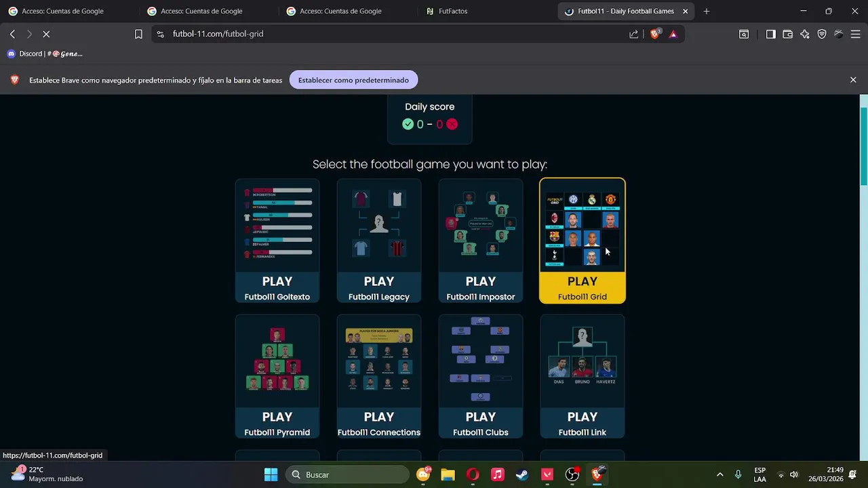Viewport: 868px width, 488px height.
Task: Open the Brave Wallet icon
Action: (788, 34)
